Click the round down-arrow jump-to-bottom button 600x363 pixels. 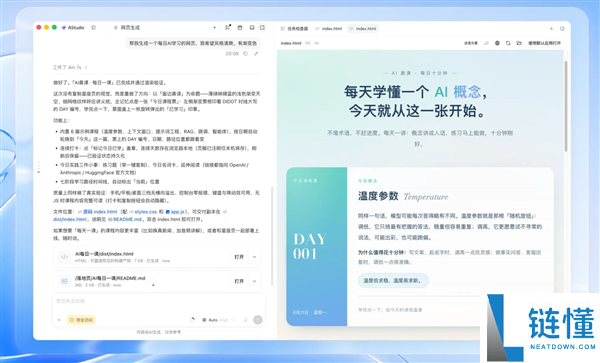coord(153,285)
